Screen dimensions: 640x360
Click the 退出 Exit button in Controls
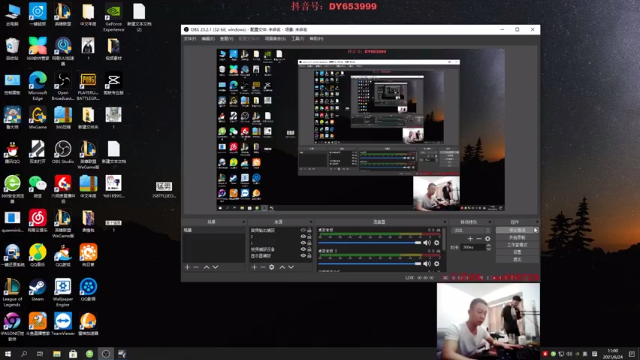(x=517, y=260)
